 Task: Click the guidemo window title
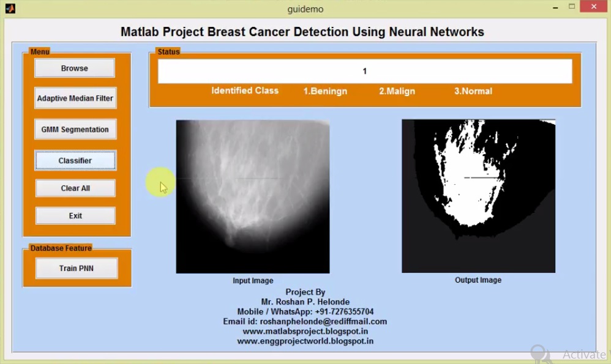point(305,9)
